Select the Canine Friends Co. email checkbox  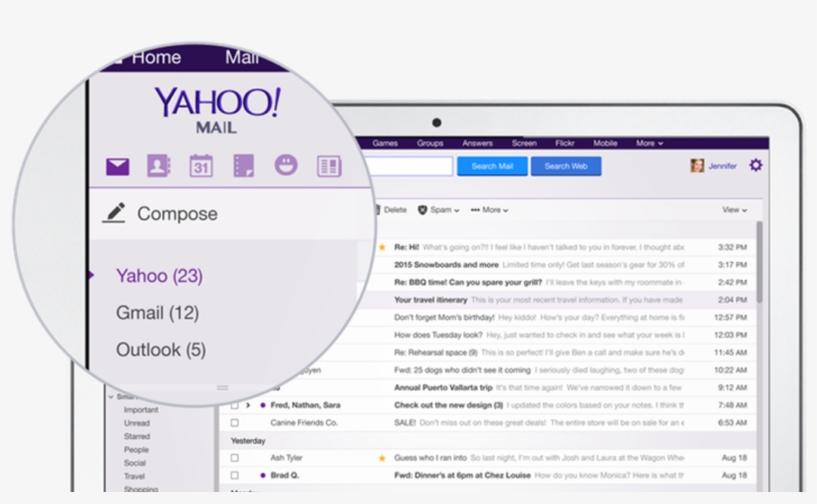click(234, 422)
